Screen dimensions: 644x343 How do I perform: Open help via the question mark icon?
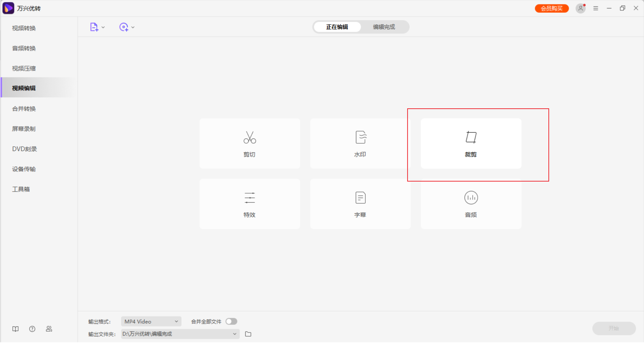tap(32, 329)
